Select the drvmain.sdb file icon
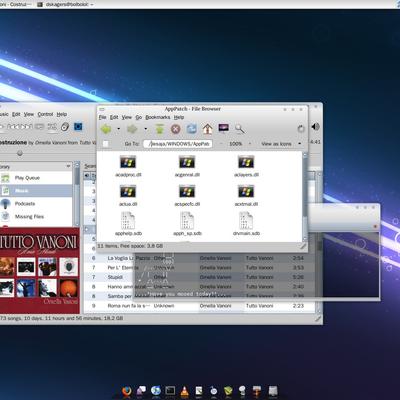The image size is (400, 400). pyautogui.click(x=246, y=221)
